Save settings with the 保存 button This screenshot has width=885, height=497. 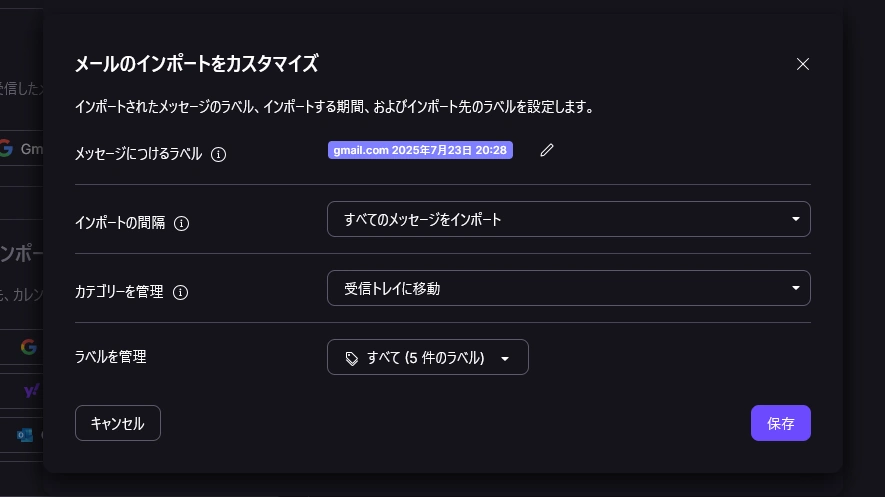[781, 423]
